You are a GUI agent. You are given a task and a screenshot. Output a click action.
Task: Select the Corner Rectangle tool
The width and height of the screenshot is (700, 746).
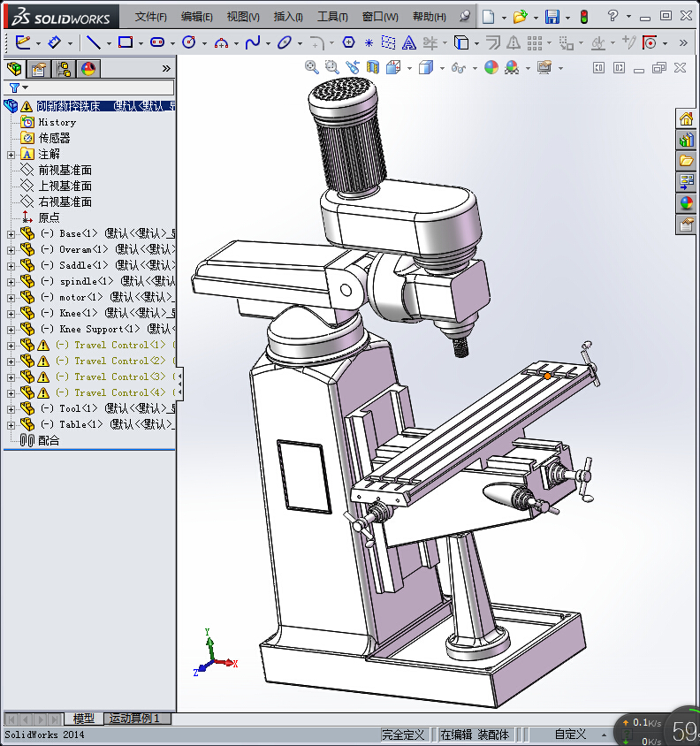(126, 42)
